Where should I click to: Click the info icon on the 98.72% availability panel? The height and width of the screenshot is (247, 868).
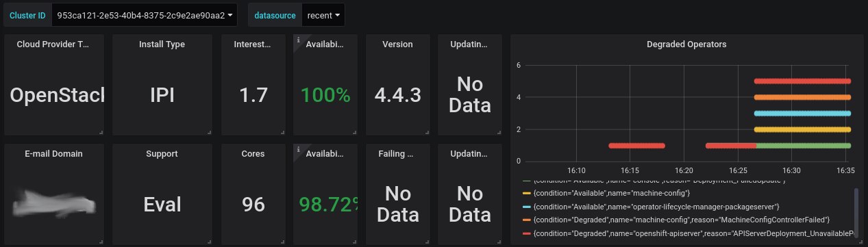(298, 149)
